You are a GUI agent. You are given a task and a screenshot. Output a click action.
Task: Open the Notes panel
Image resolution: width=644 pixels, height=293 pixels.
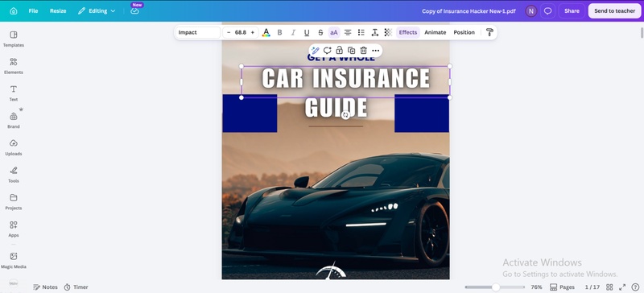(x=45, y=287)
